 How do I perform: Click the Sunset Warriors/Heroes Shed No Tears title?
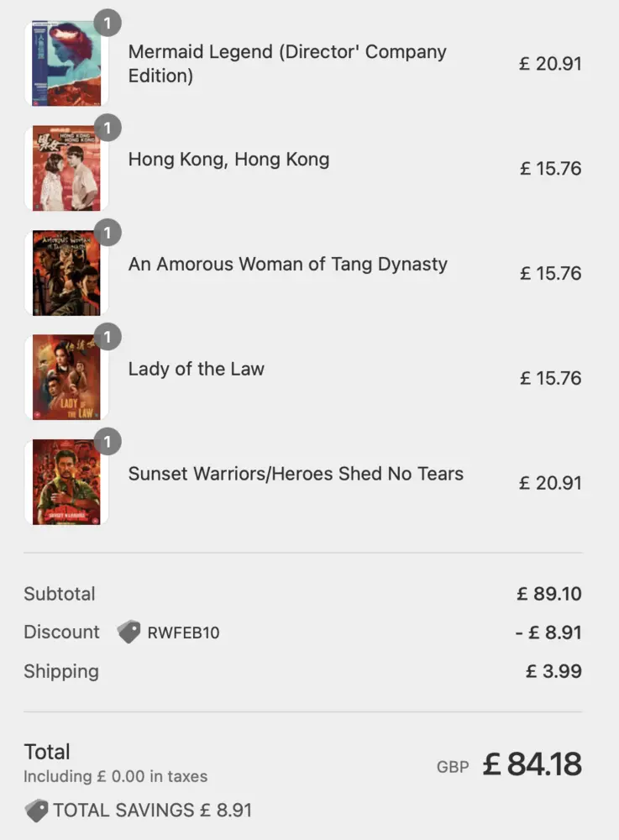(x=296, y=474)
